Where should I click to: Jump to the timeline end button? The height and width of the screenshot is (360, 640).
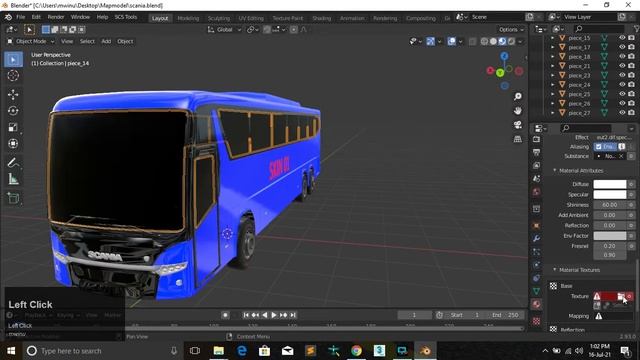[293, 315]
